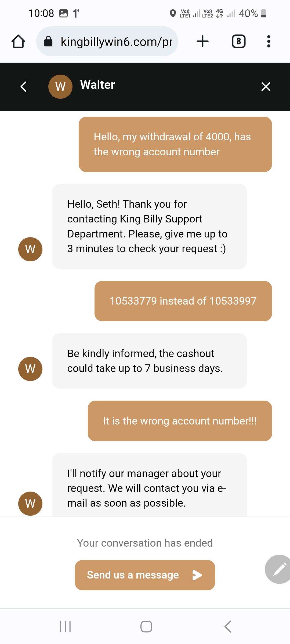Tap the browser home icon
This screenshot has width=290, height=644.
pyautogui.click(x=18, y=42)
